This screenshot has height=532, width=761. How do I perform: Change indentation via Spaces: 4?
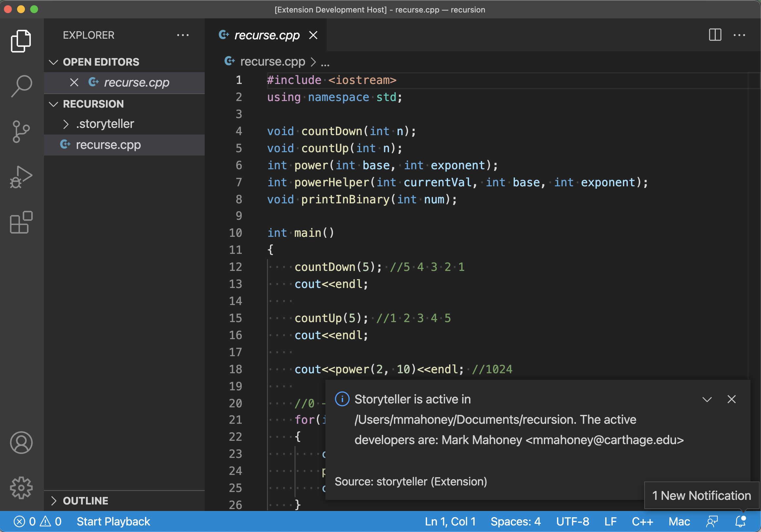point(515,522)
